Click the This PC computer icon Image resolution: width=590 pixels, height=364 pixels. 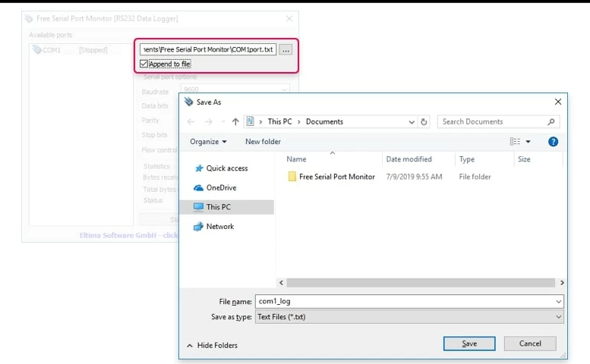coord(198,207)
